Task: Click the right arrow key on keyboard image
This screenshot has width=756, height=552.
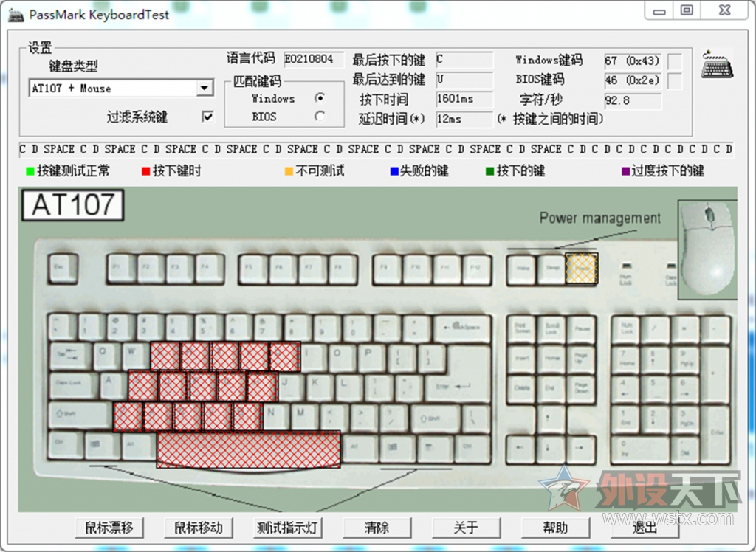Action: 580,448
